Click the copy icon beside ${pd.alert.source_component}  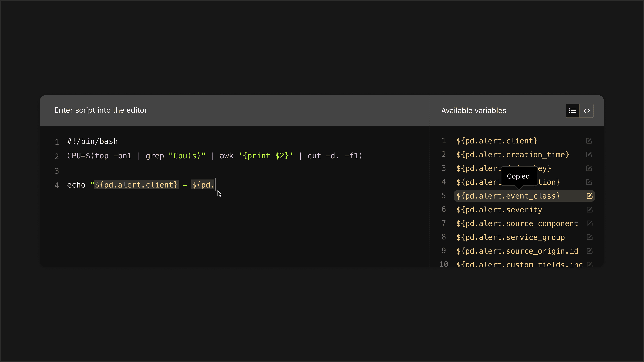point(590,223)
